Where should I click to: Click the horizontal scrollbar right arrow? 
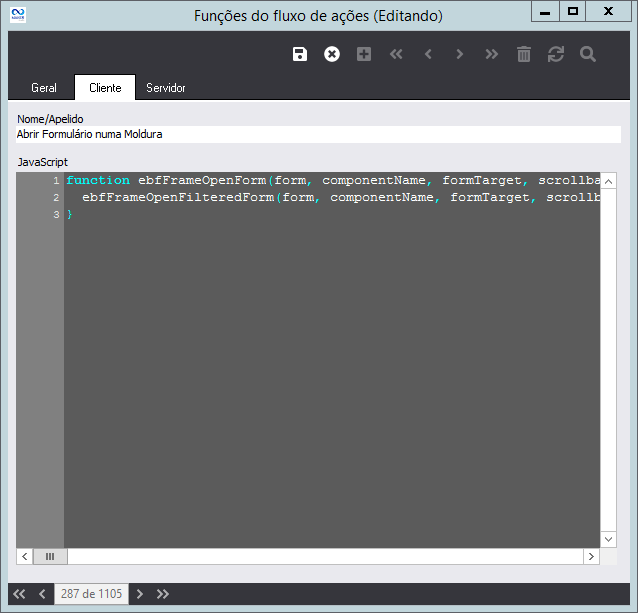tap(593, 556)
